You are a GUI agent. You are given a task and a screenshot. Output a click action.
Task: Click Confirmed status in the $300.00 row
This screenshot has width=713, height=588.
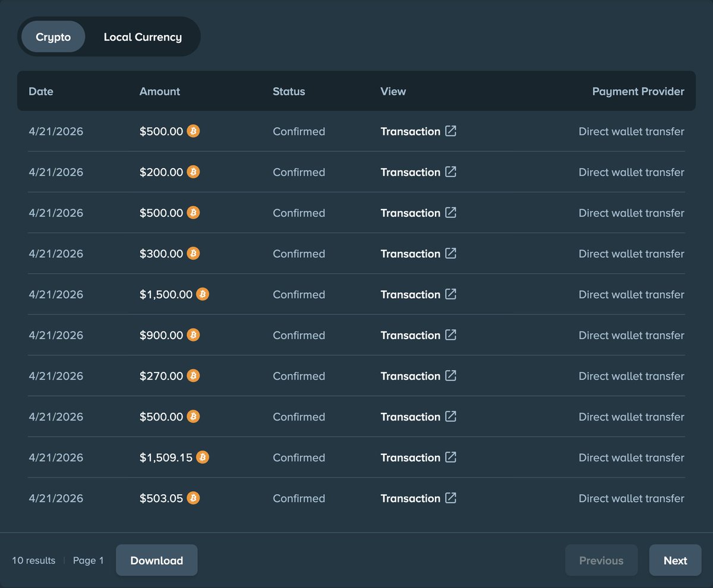(x=299, y=254)
